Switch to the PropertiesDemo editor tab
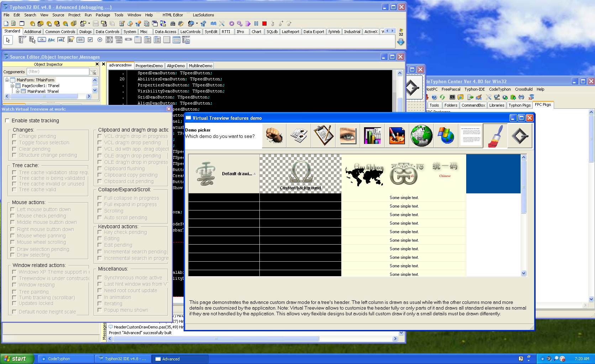 (149, 66)
